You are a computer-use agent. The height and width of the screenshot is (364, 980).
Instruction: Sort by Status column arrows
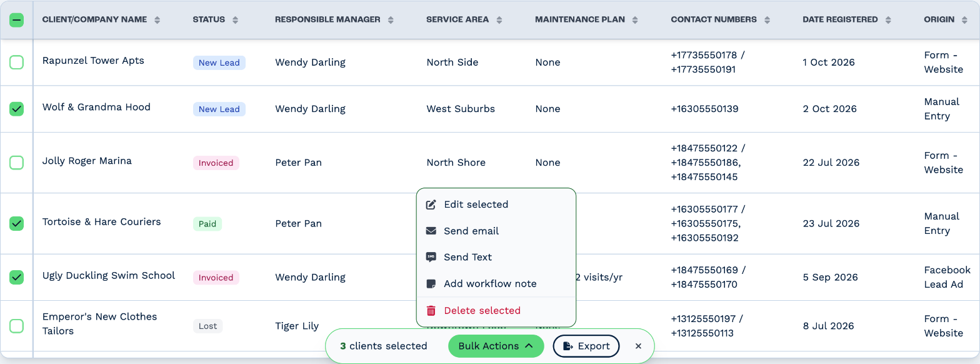[x=235, y=20]
